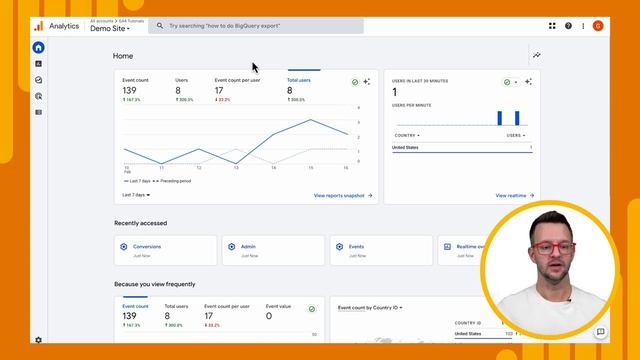Select Event count per user in frequent-view card
The height and width of the screenshot is (360, 640).
[x=227, y=316]
